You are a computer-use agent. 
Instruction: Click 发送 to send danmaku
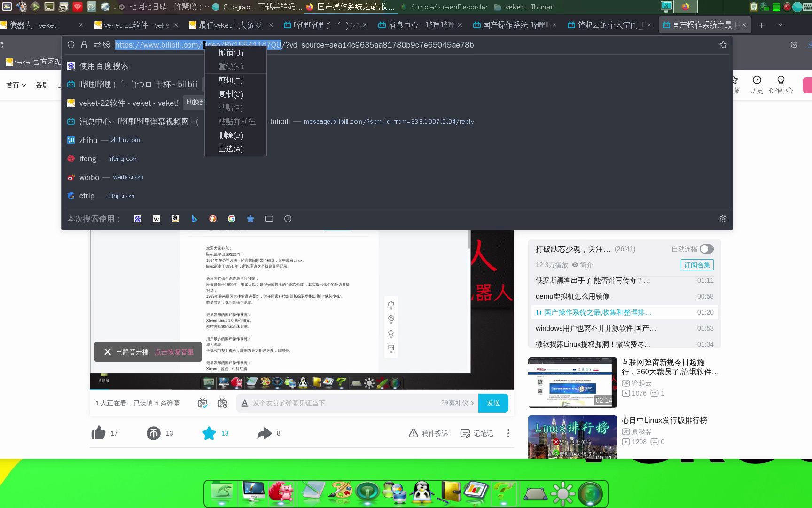coord(493,403)
